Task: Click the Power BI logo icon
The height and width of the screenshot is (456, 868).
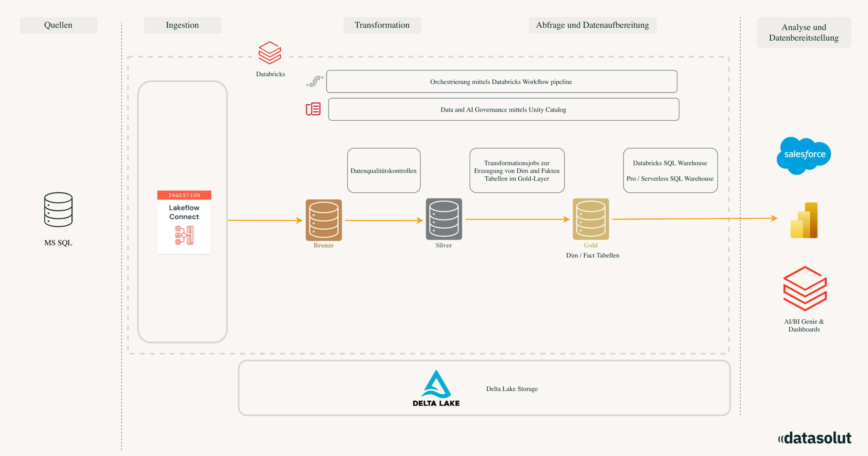Action: [x=804, y=220]
